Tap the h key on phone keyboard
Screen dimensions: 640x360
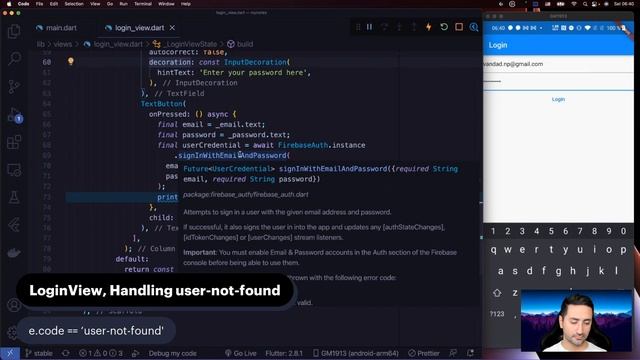point(573,271)
